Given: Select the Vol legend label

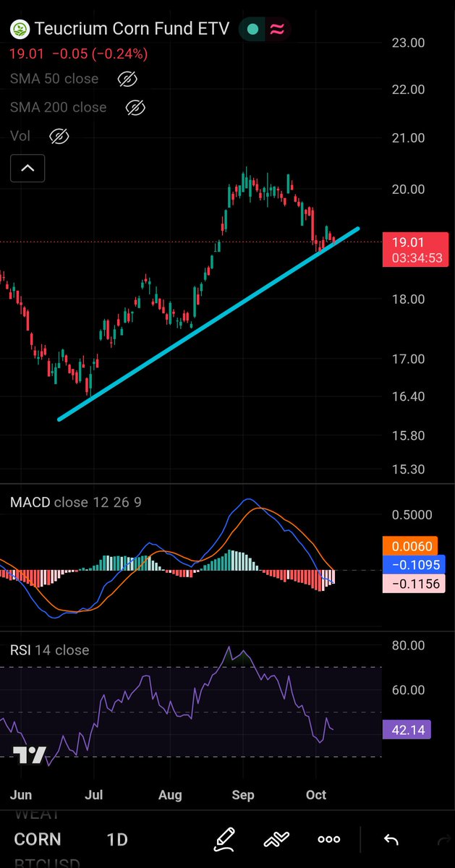Looking at the screenshot, I should coord(20,136).
